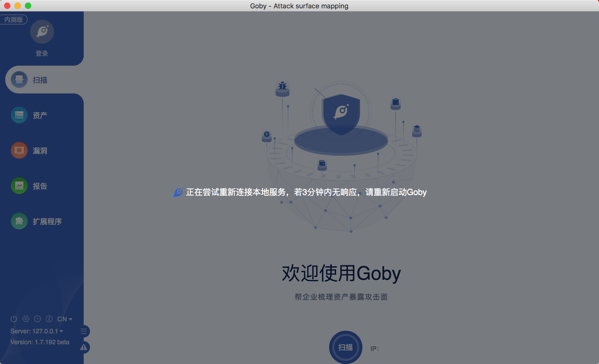Open the 资产 (Assets) panel
The height and width of the screenshot is (364, 599).
pos(40,115)
